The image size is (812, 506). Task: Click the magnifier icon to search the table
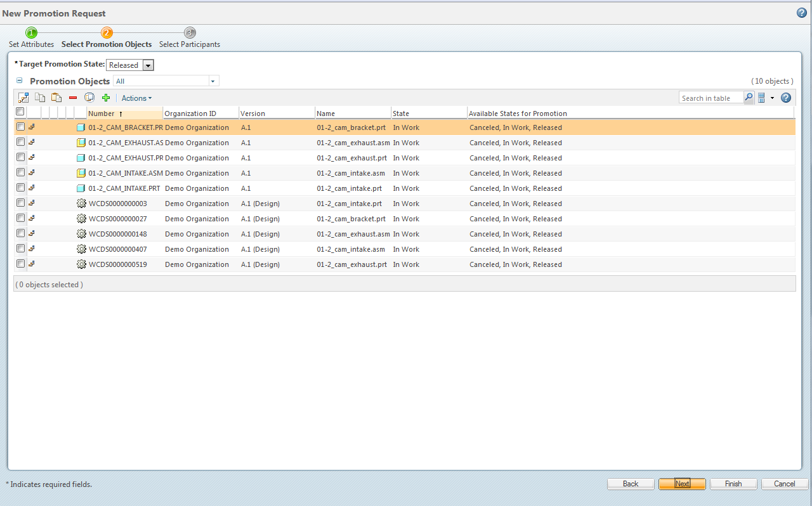[x=749, y=98]
